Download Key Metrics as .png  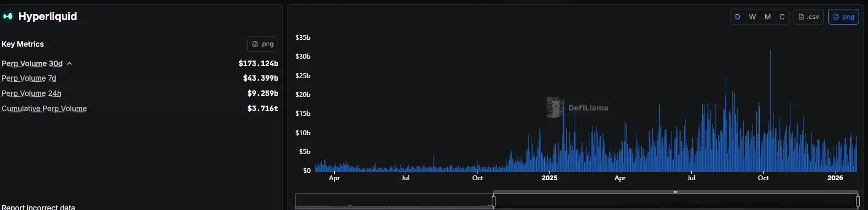tap(262, 44)
